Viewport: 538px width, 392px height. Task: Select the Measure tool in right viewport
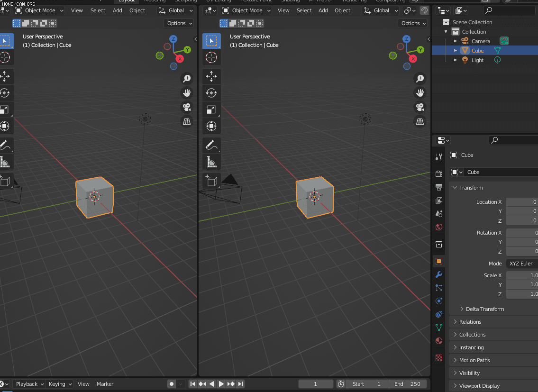[211, 162]
